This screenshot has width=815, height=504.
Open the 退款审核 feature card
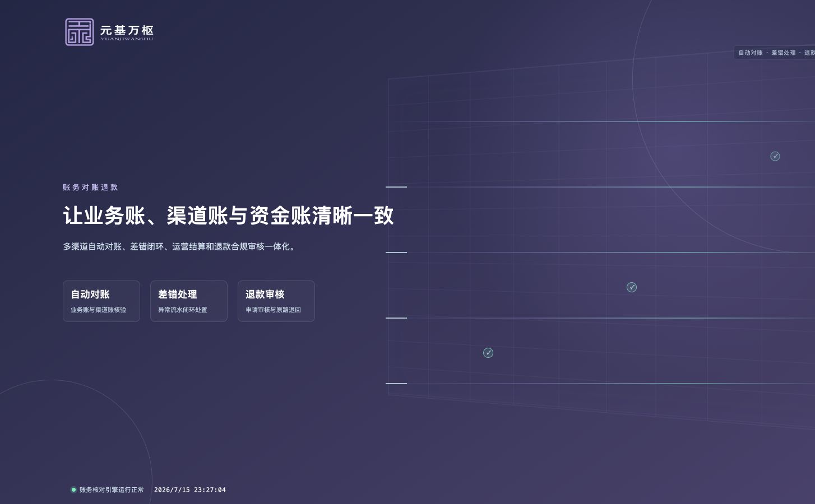[x=276, y=301]
